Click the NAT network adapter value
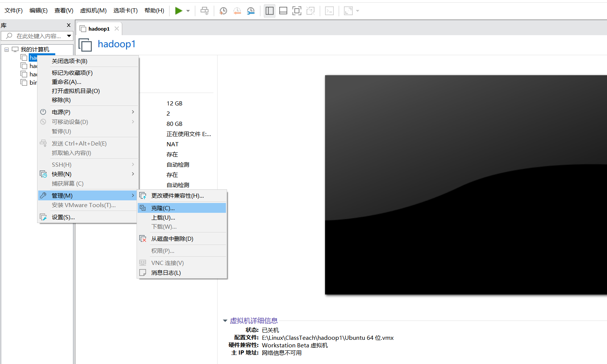The width and height of the screenshot is (607, 364). [173, 144]
